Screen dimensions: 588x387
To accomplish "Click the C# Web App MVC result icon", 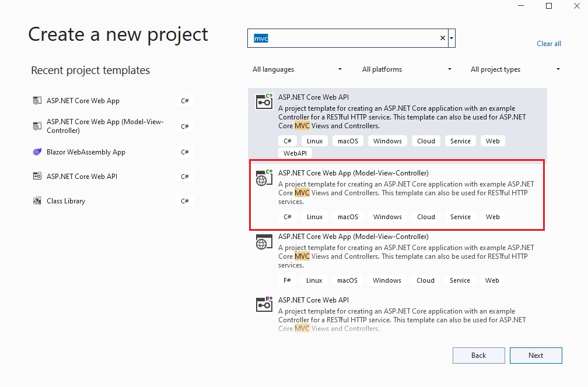I will 264,178.
